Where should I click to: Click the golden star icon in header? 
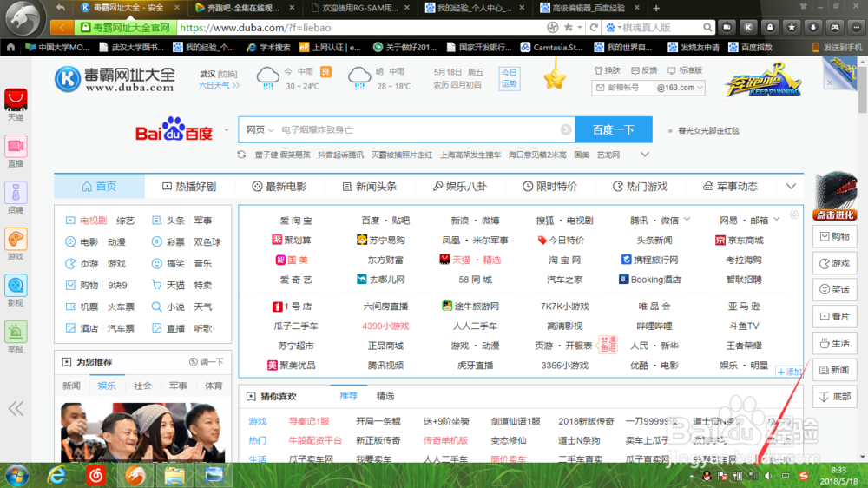point(555,78)
